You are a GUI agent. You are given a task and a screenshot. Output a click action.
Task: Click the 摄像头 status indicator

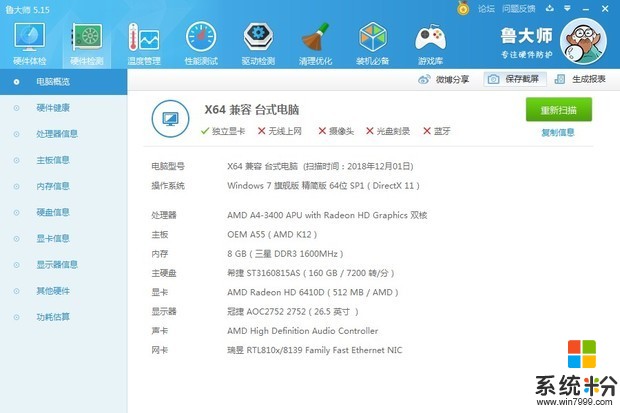click(336, 131)
